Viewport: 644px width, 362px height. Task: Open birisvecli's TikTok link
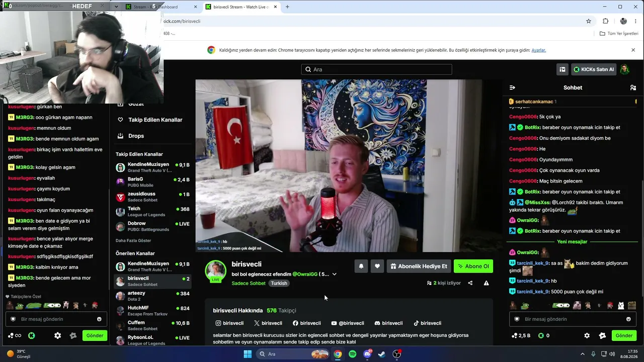click(427, 323)
